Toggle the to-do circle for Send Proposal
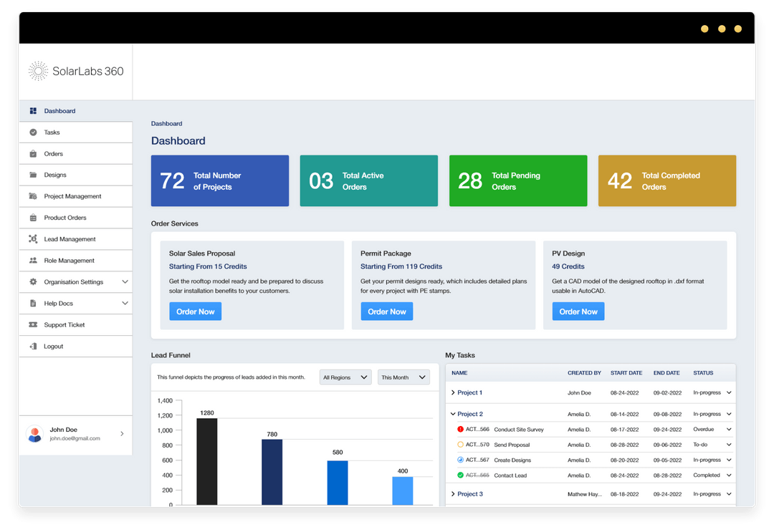 pyautogui.click(x=460, y=445)
